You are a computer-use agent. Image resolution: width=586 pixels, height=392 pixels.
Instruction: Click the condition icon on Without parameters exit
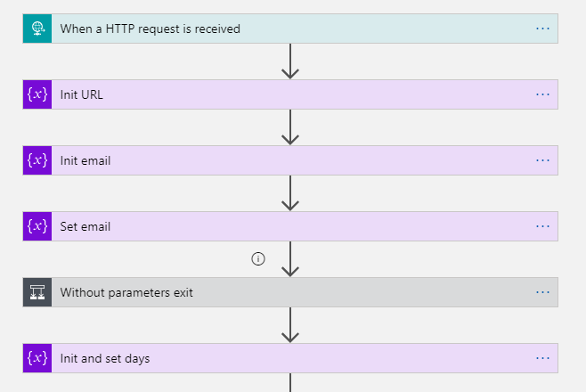point(37,292)
